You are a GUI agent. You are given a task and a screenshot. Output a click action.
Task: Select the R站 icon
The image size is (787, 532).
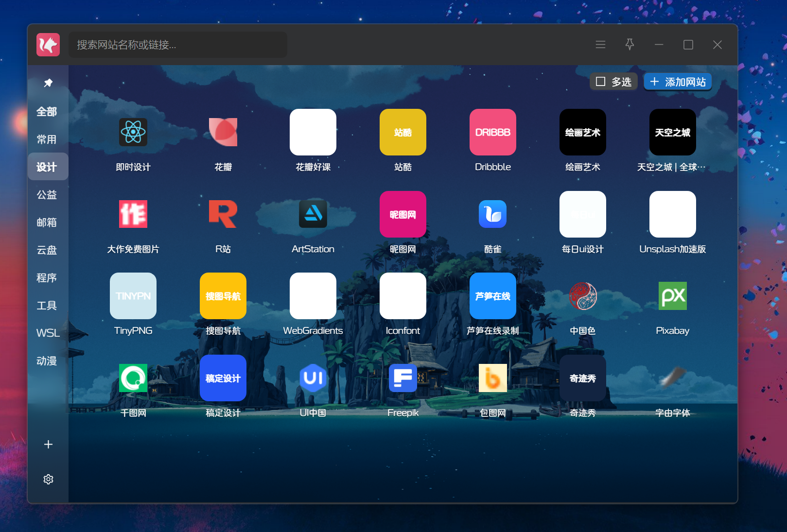(x=223, y=214)
